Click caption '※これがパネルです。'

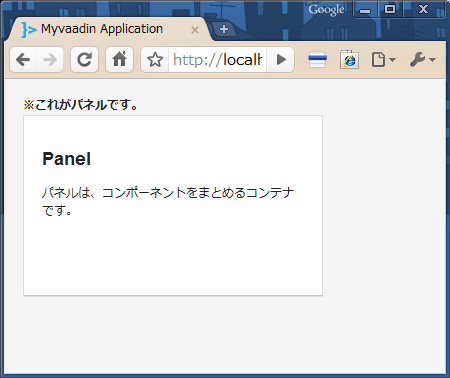point(81,105)
